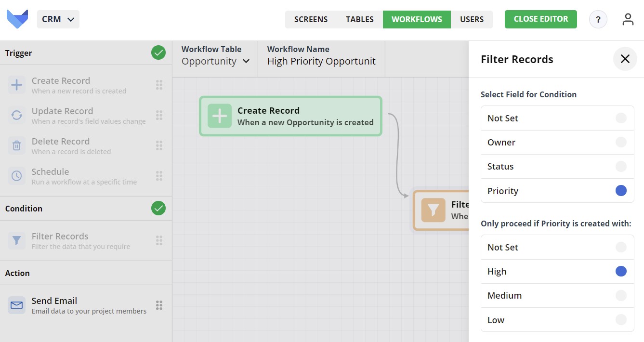The width and height of the screenshot is (644, 342).
Task: Select Status as condition field
Action: click(x=557, y=166)
